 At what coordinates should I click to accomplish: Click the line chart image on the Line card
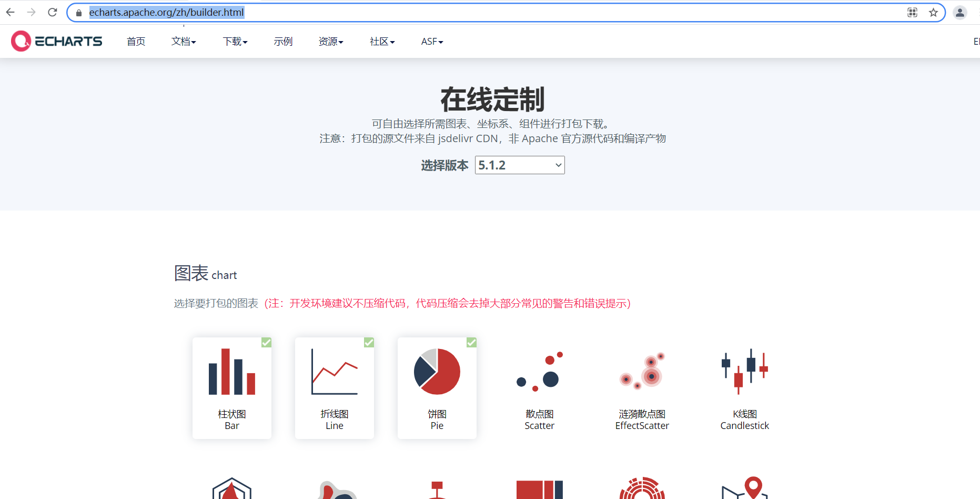334,372
